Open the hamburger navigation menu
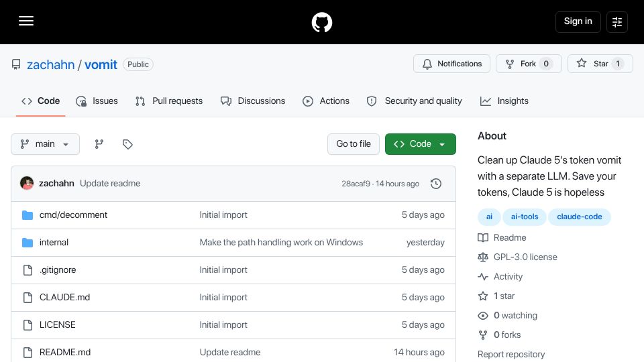The width and height of the screenshot is (644, 362). pos(26,21)
